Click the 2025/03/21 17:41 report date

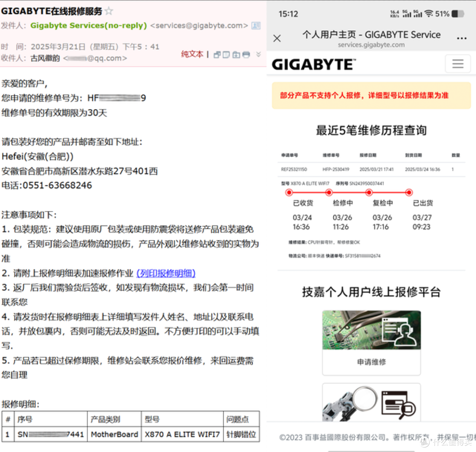pyautogui.click(x=376, y=169)
